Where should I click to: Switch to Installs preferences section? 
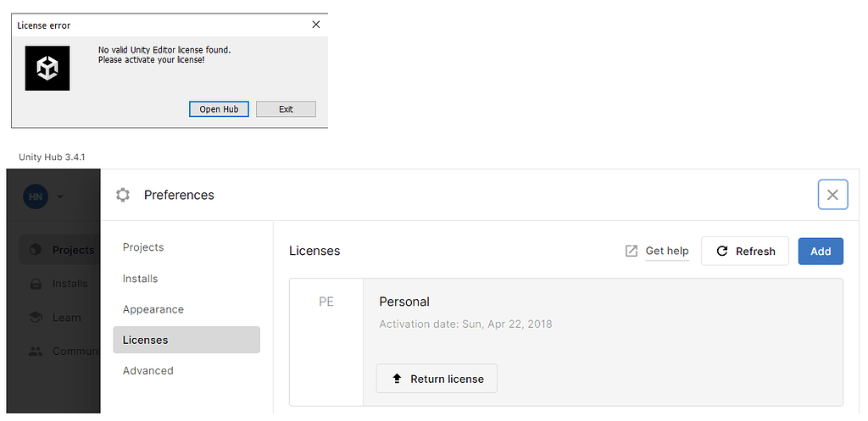[x=141, y=279]
